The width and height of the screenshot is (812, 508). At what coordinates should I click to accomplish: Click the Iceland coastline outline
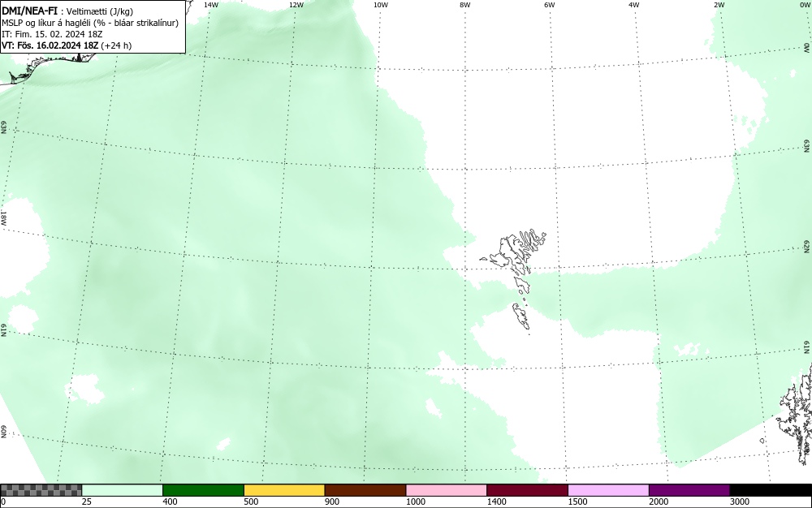(x=50, y=69)
